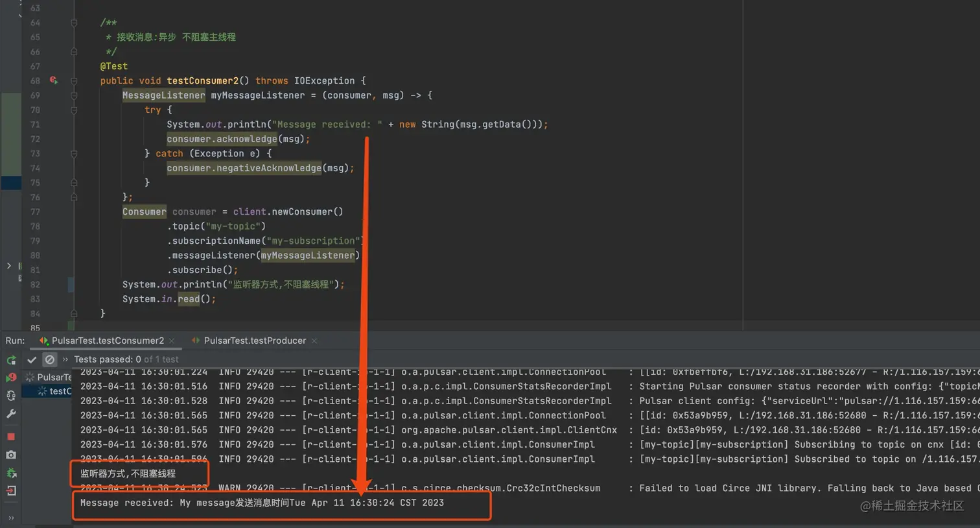The width and height of the screenshot is (980, 528).
Task: Click the IOException type in method signature
Action: coord(325,81)
